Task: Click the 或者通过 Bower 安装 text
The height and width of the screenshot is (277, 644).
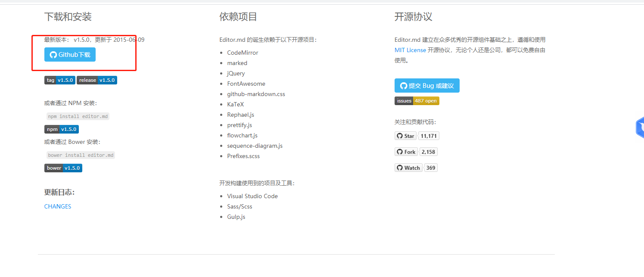Action: 72,142
